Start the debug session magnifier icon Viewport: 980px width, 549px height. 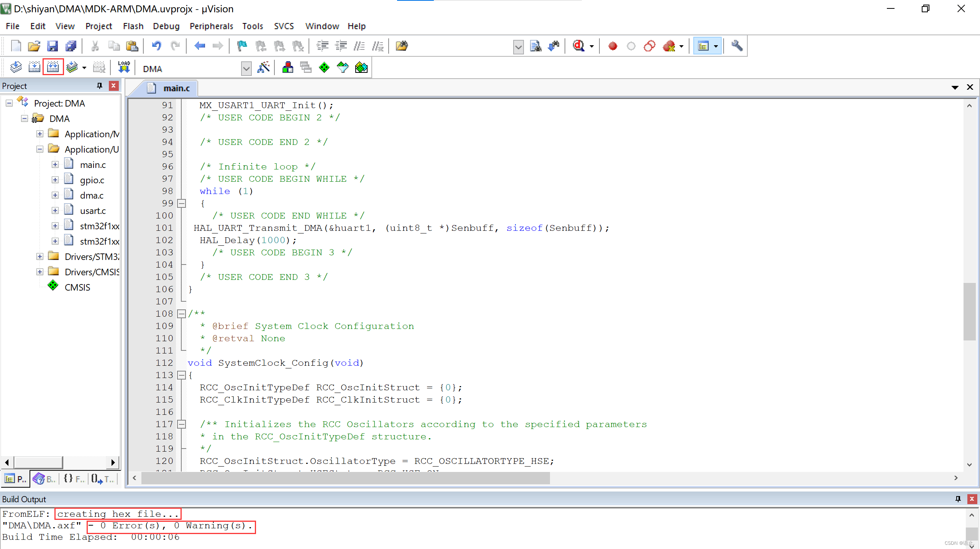pos(578,46)
